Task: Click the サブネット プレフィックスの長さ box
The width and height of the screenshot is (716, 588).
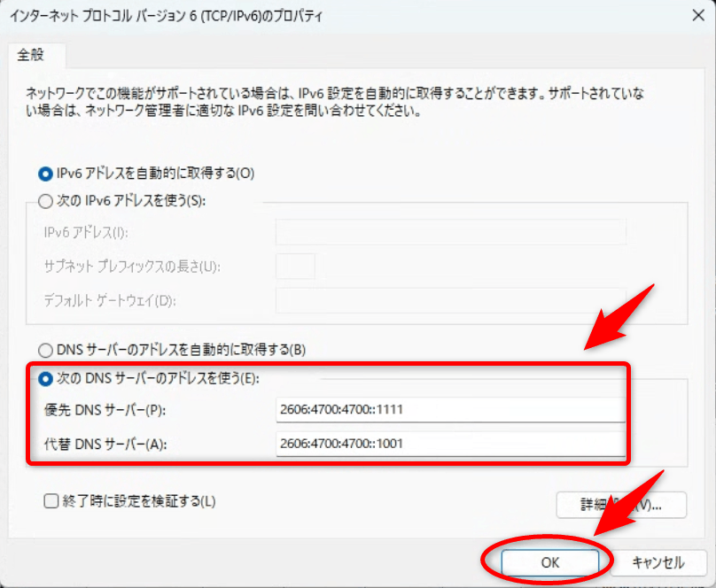Action: pos(295,267)
